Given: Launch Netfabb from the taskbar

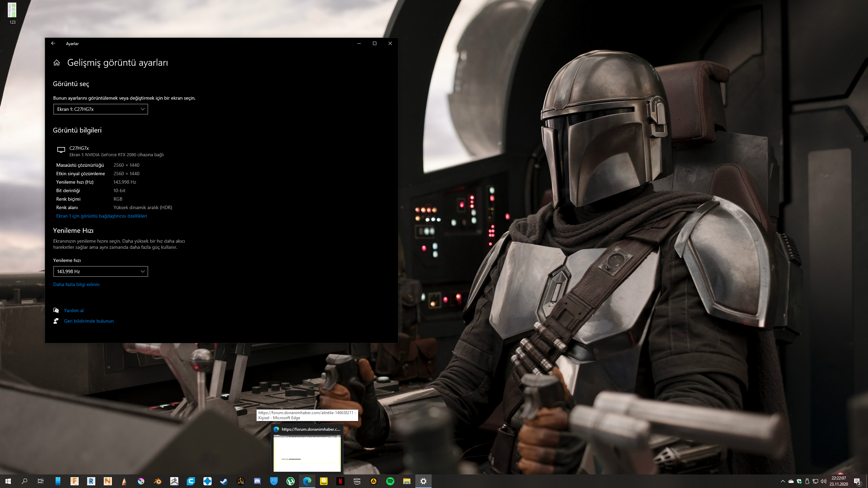Looking at the screenshot, I should click(x=108, y=481).
